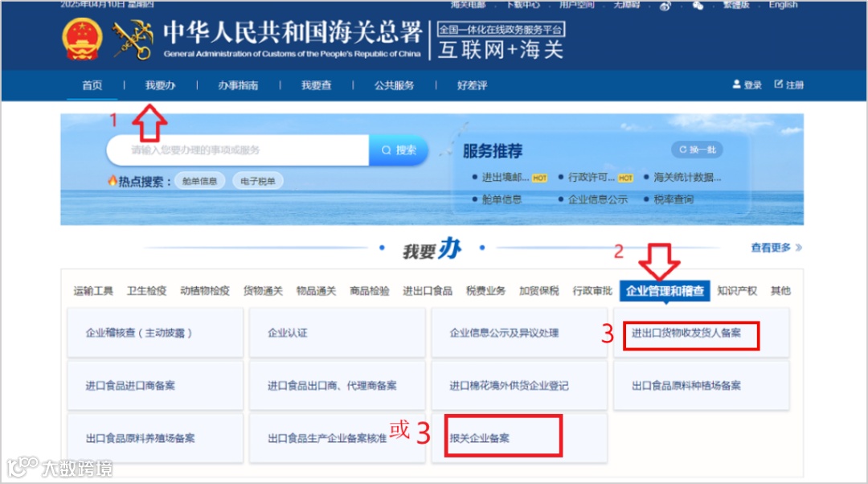Select the 卫生检疫 category tab
The width and height of the screenshot is (868, 484).
point(147,291)
